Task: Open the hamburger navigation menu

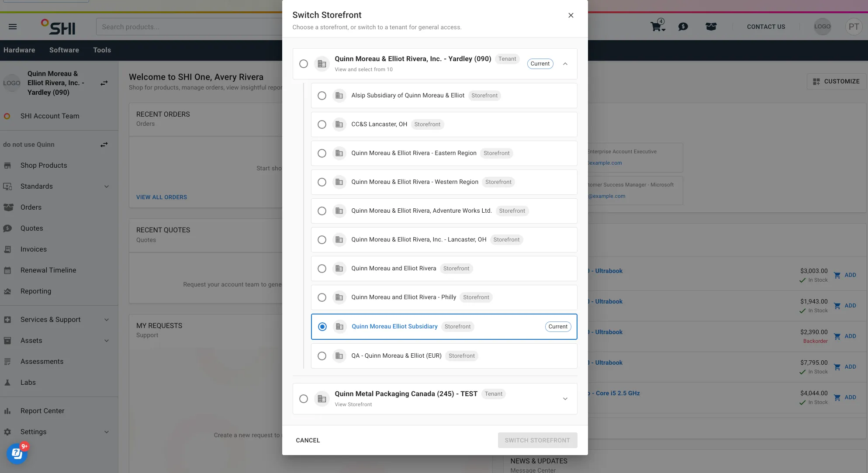Action: pos(13,27)
